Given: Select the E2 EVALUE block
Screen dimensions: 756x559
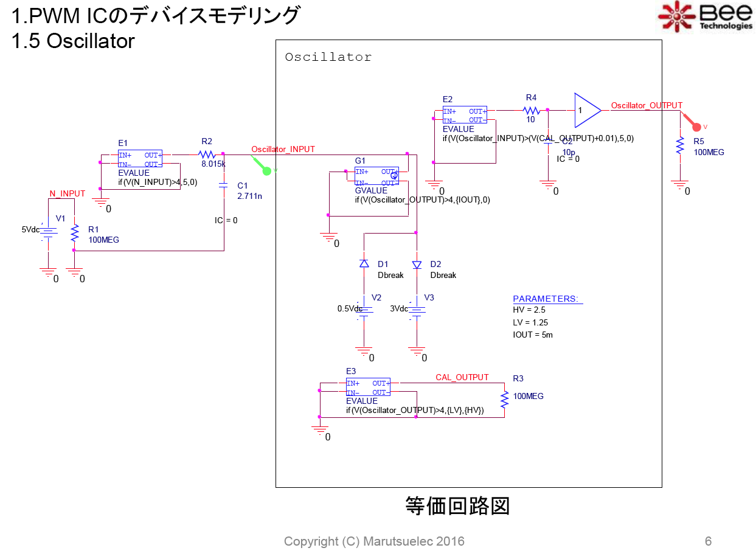Looking at the screenshot, I should click(465, 116).
